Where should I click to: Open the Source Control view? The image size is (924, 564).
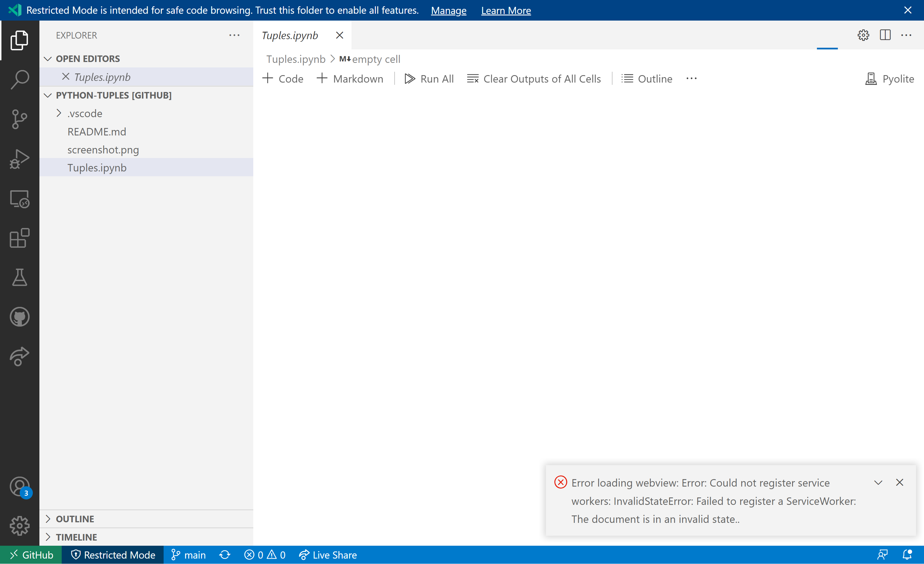(x=19, y=119)
